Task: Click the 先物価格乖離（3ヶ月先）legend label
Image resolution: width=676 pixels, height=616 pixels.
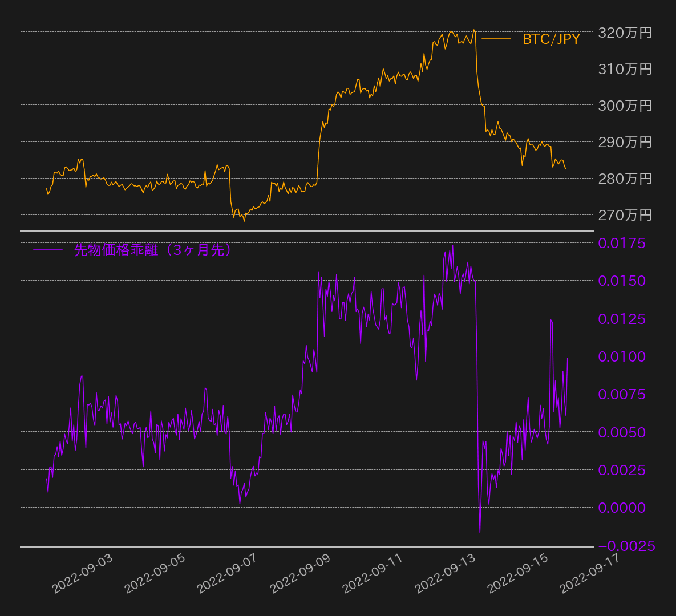Action: tap(153, 250)
